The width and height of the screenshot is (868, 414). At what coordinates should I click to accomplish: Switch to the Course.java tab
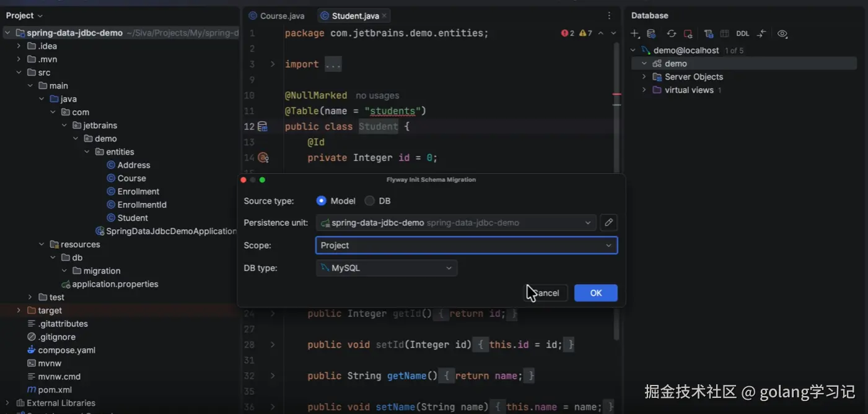(276, 15)
